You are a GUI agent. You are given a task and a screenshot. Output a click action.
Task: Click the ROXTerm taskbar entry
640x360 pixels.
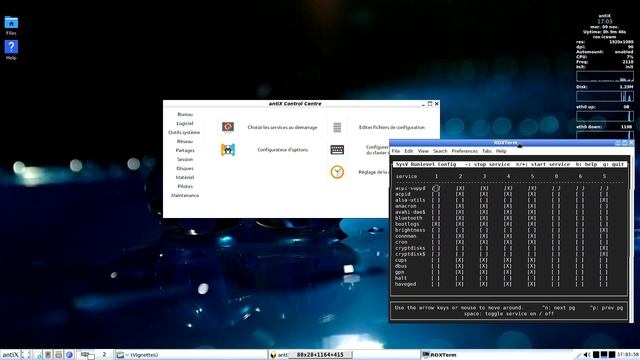tap(496, 355)
